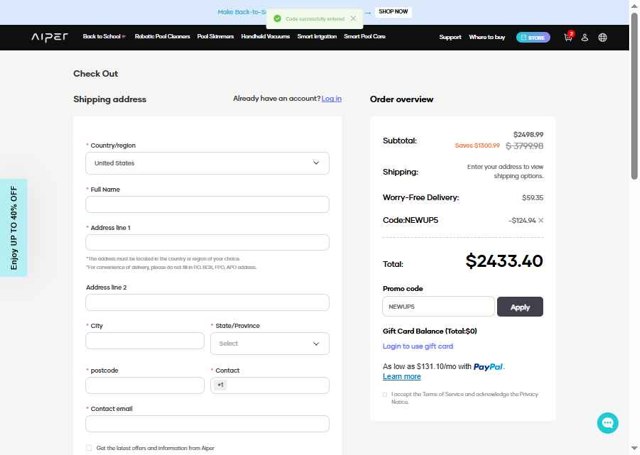Click the Log in link
Viewport: 640px width, 455px height.
(331, 99)
